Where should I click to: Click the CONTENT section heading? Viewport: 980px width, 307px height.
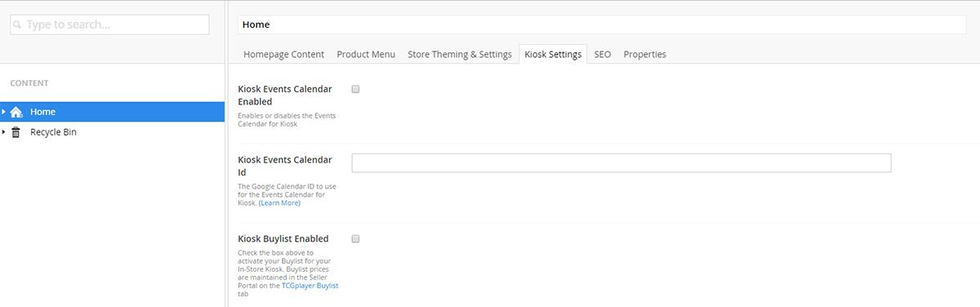29,83
